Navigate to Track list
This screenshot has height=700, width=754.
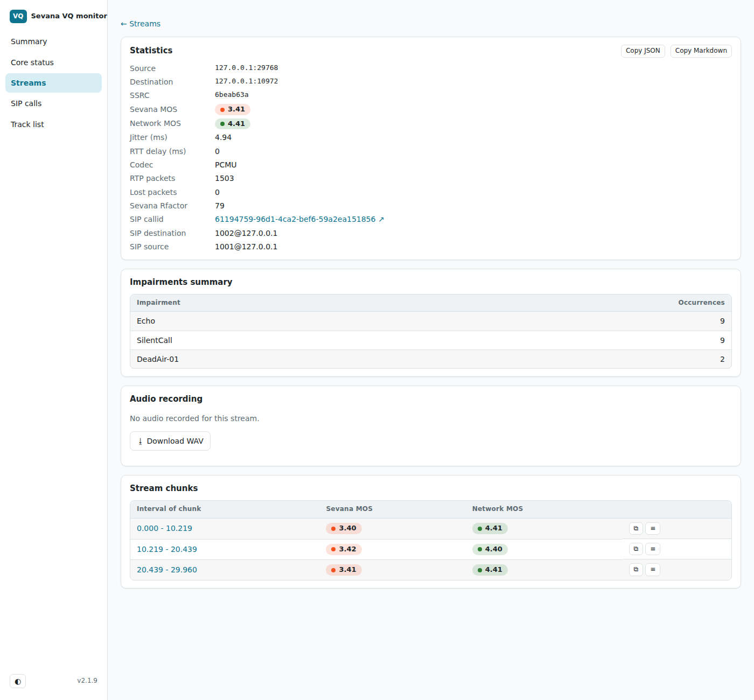click(53, 124)
